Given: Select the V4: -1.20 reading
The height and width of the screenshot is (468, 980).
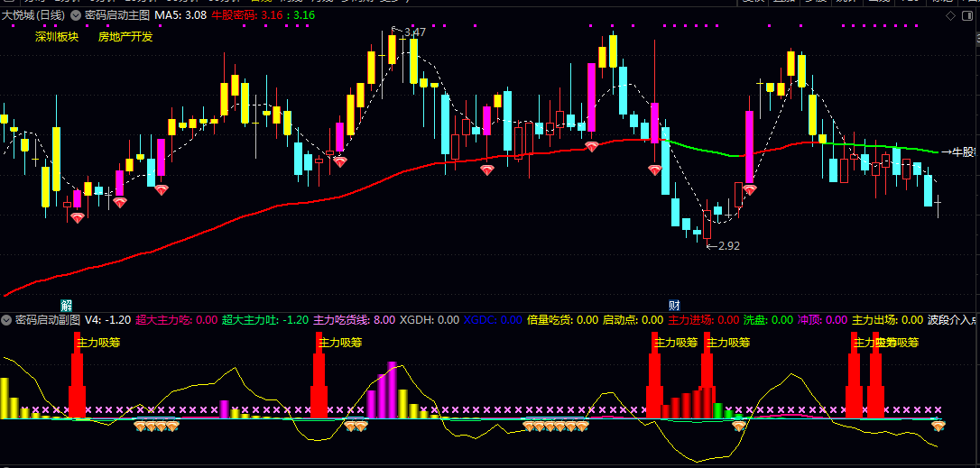Looking at the screenshot, I should click(108, 320).
